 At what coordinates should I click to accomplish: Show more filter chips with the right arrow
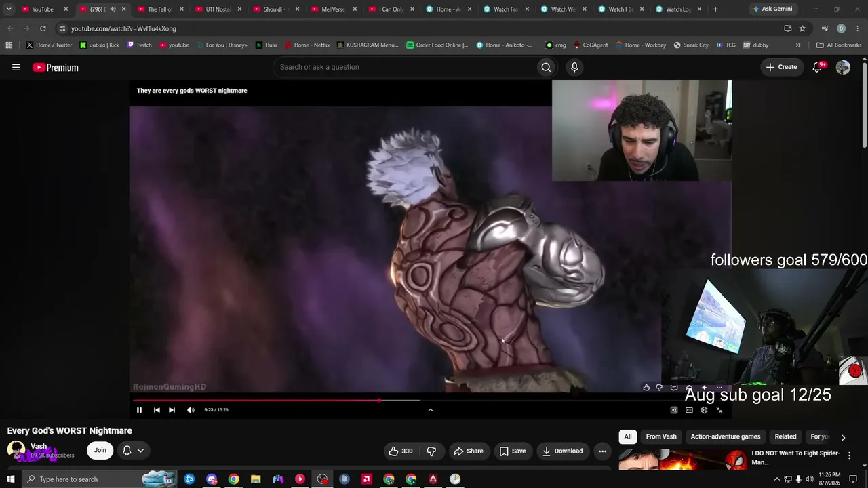pyautogui.click(x=843, y=437)
